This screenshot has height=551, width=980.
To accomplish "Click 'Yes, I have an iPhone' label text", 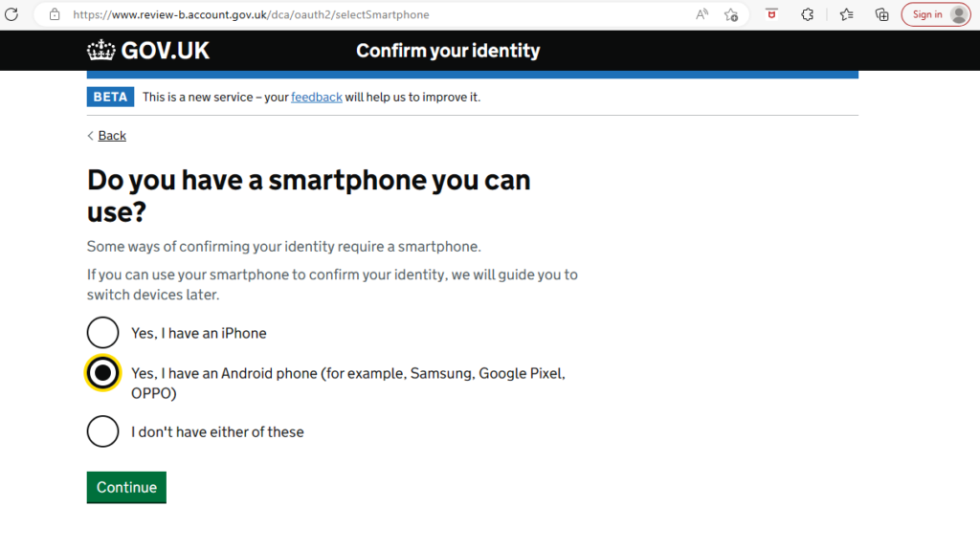I will click(x=199, y=333).
